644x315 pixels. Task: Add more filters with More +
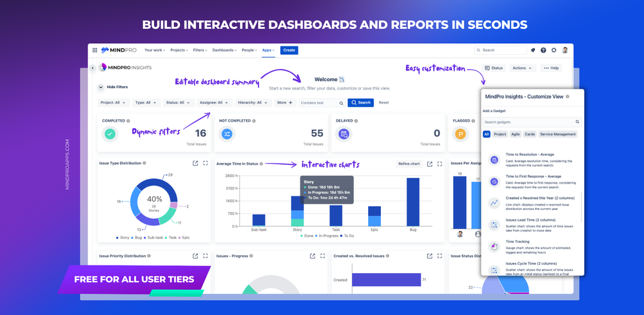point(285,102)
